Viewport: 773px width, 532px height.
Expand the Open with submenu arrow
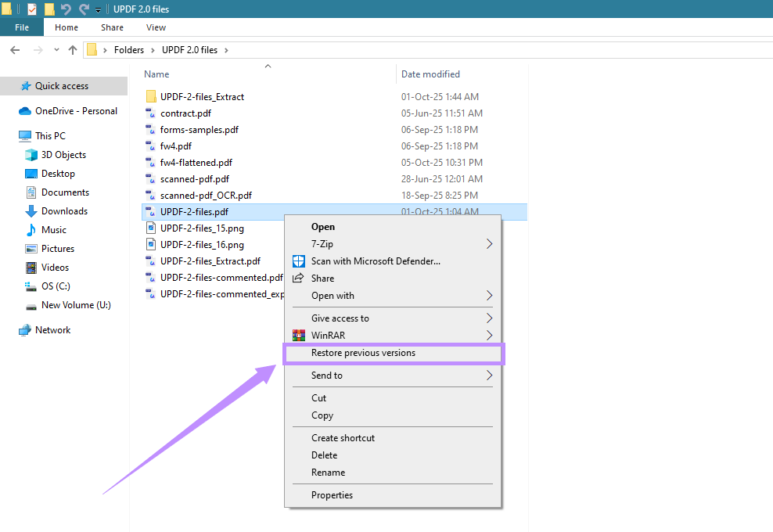coord(490,296)
